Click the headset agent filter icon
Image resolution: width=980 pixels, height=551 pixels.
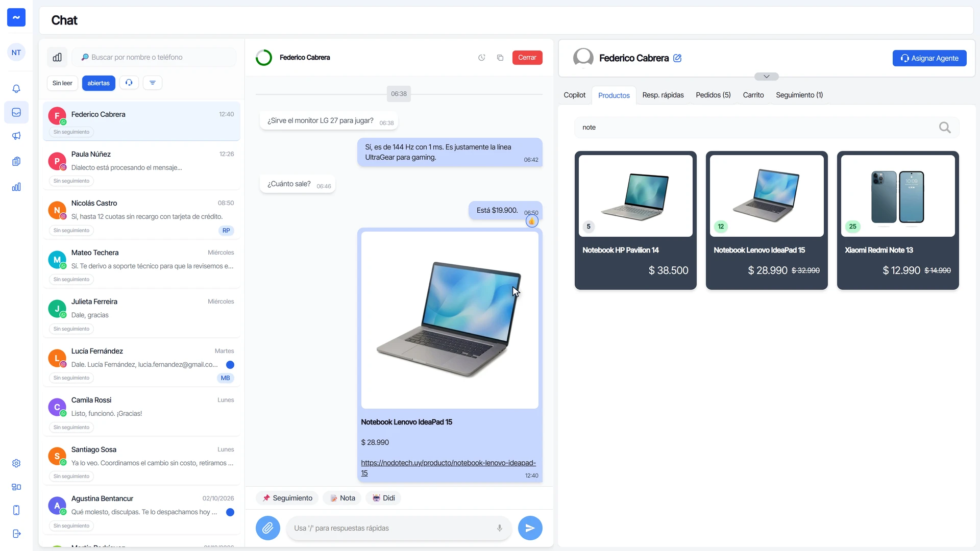[129, 83]
